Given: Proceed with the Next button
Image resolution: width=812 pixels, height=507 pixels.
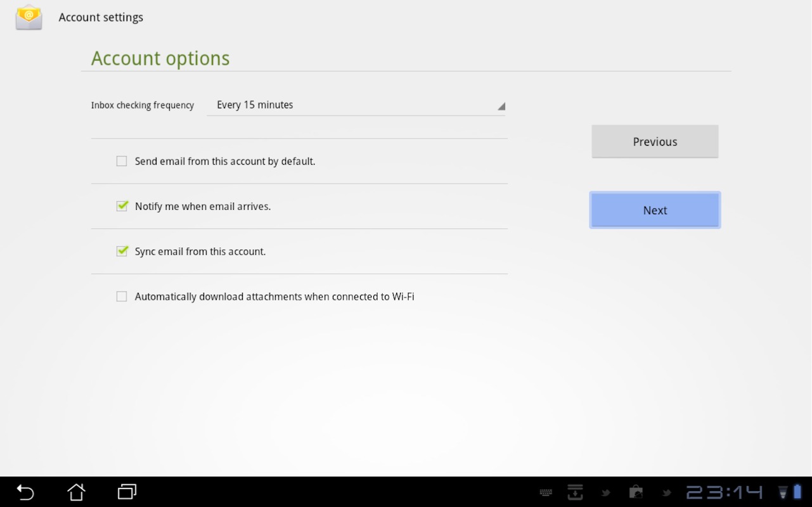Looking at the screenshot, I should [655, 210].
